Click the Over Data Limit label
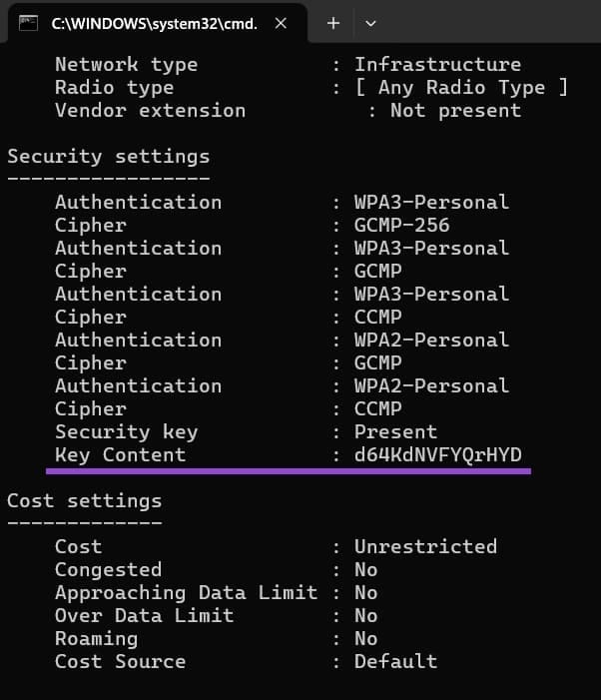 pyautogui.click(x=144, y=615)
